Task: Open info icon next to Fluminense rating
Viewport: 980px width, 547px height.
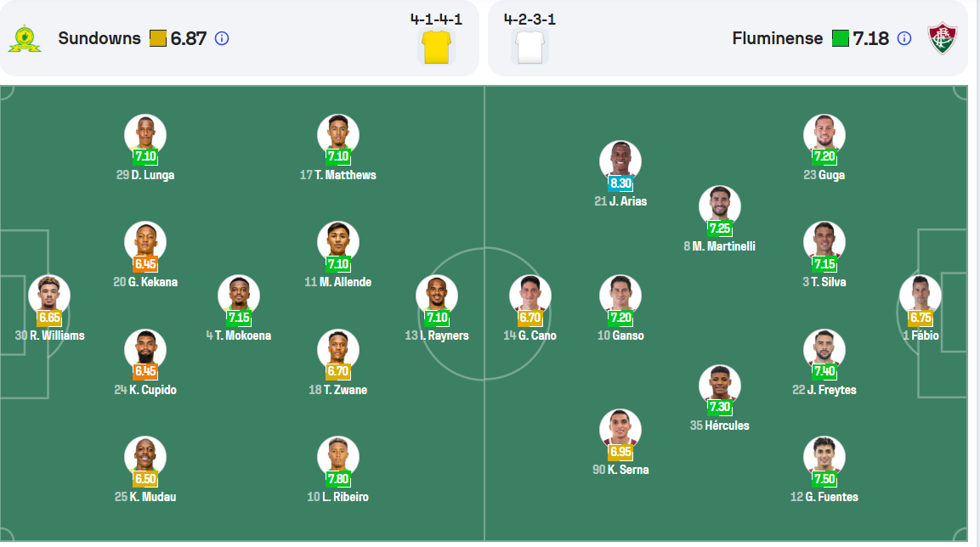Action: pyautogui.click(x=904, y=38)
